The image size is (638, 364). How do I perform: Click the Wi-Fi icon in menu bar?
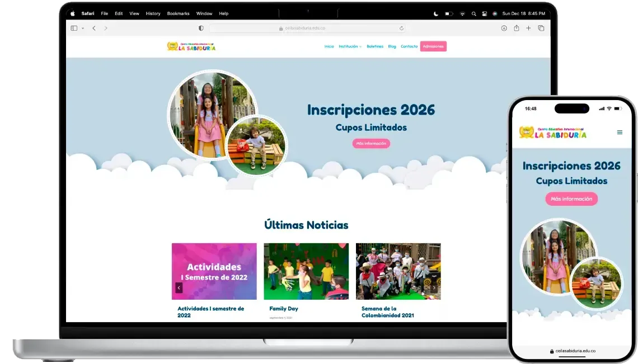[462, 13]
